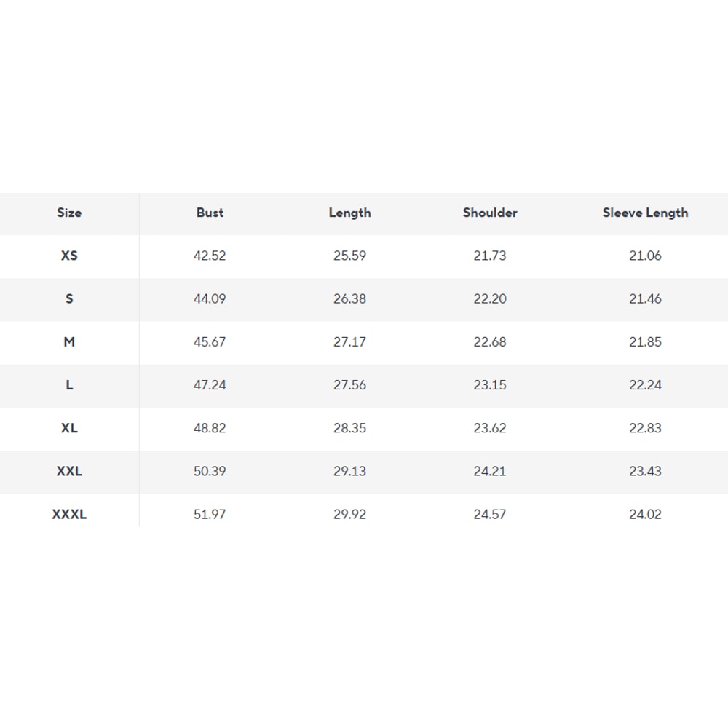
Task: Select the XL size row label
Action: click(x=69, y=428)
